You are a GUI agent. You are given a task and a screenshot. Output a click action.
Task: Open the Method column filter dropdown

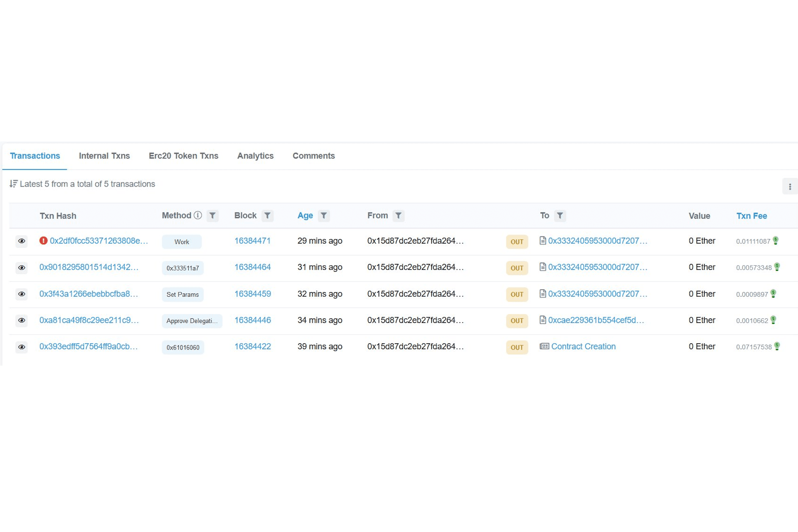[212, 215]
